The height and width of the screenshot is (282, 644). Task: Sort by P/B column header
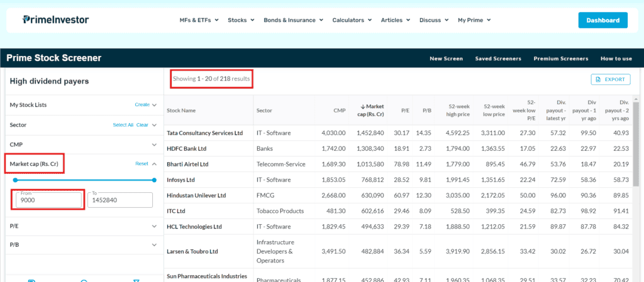click(x=427, y=111)
